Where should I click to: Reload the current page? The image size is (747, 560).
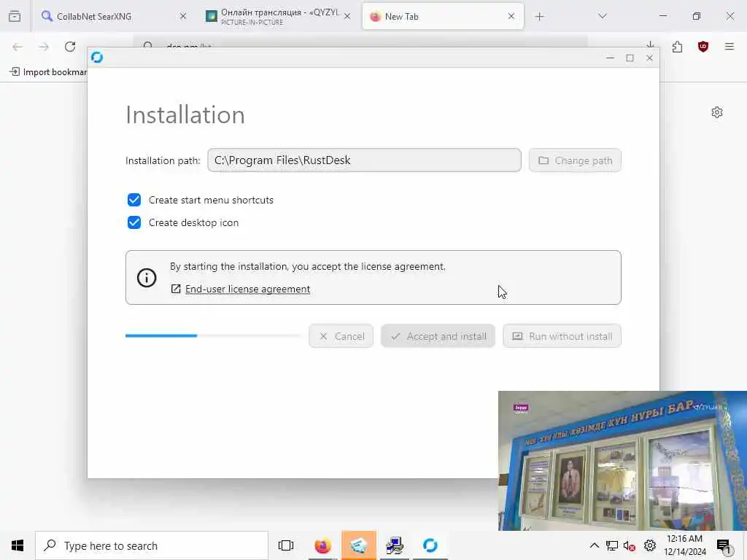click(70, 47)
